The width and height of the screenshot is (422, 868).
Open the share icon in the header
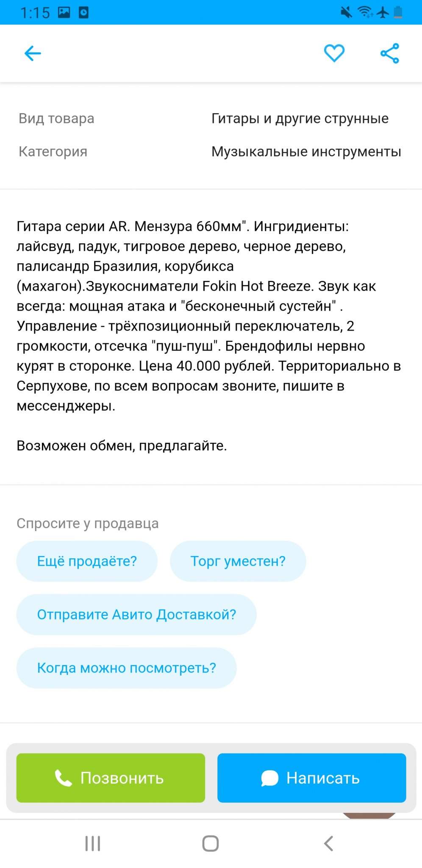click(390, 53)
